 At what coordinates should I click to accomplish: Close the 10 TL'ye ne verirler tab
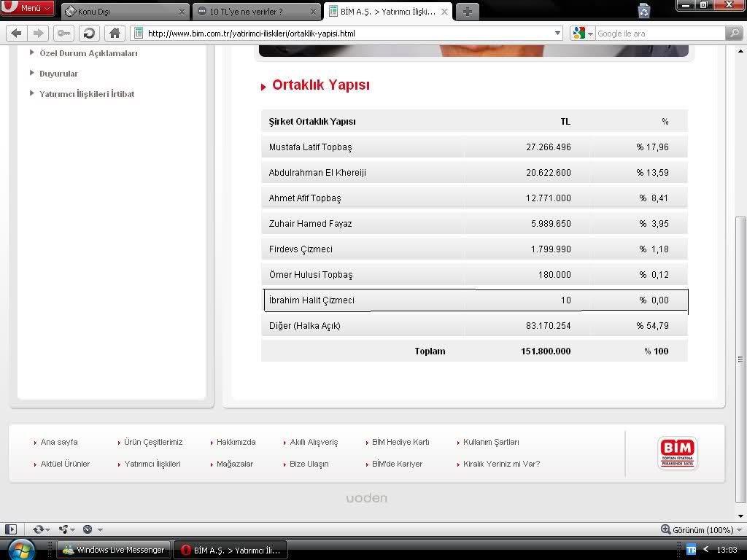click(x=313, y=12)
